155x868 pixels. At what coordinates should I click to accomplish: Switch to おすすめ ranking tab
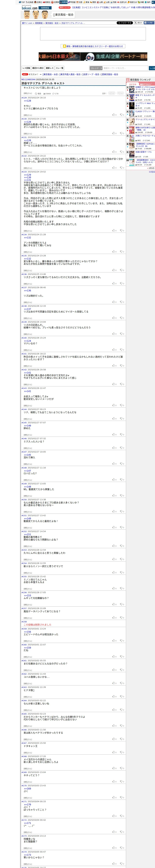pyautogui.click(x=133, y=84)
